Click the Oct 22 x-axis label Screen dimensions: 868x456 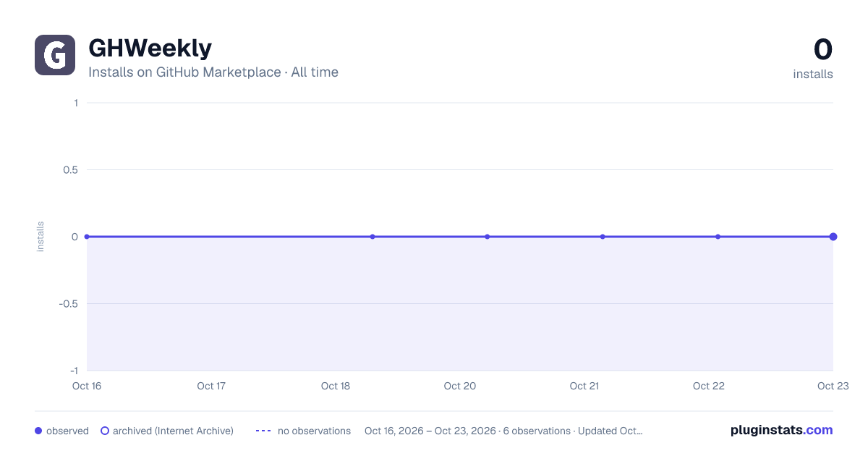[x=709, y=386]
